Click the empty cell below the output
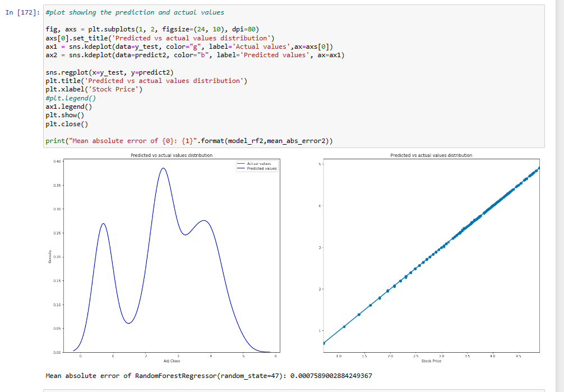This screenshot has width=564, height=392. pos(280,390)
